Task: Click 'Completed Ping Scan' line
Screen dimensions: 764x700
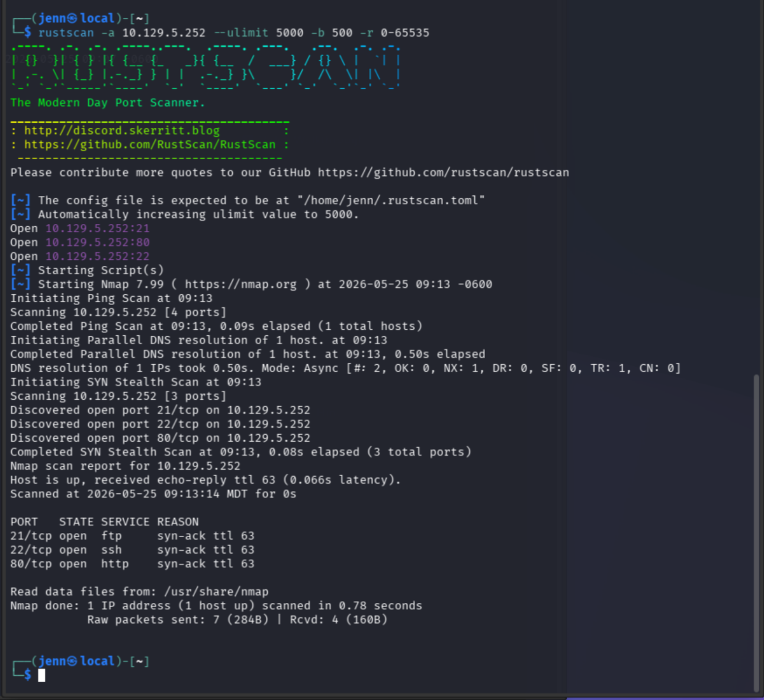Action: [x=216, y=326]
